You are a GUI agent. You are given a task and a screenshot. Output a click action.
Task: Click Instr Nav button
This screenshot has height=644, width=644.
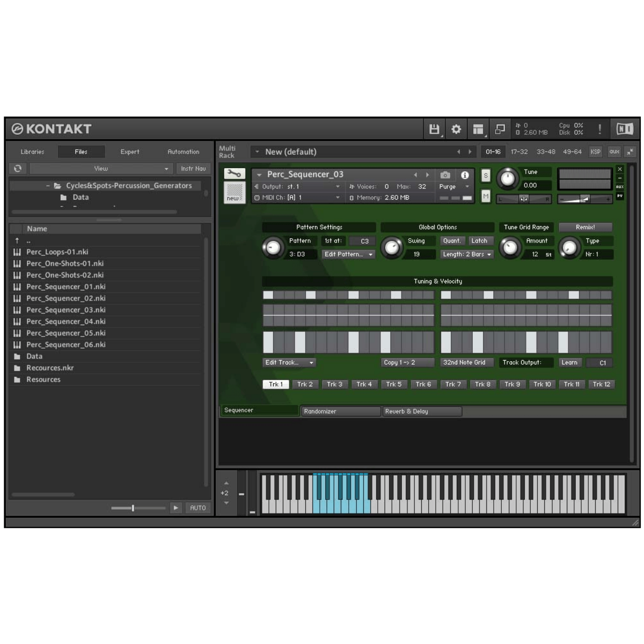(x=193, y=169)
